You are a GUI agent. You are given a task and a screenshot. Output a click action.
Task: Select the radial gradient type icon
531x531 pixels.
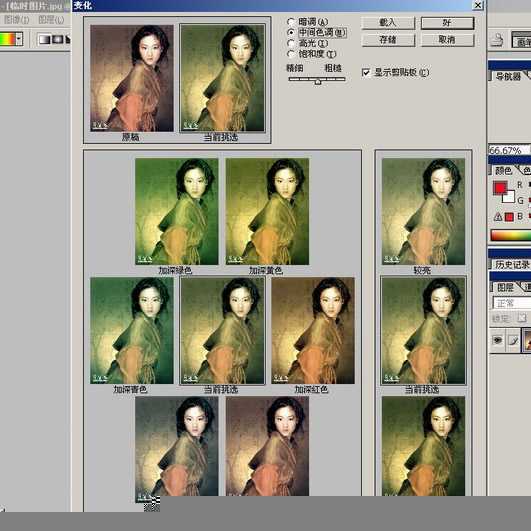coord(57,40)
